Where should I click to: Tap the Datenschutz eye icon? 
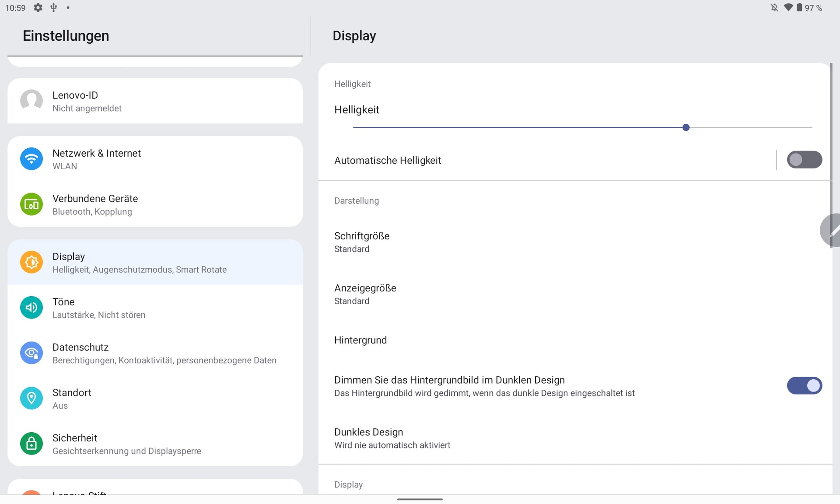[x=31, y=353]
